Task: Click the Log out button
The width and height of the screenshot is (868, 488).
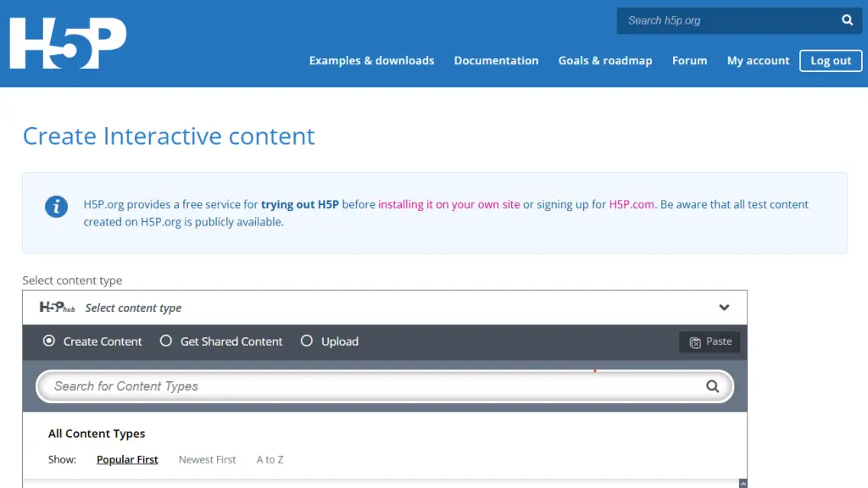Action: (831, 60)
